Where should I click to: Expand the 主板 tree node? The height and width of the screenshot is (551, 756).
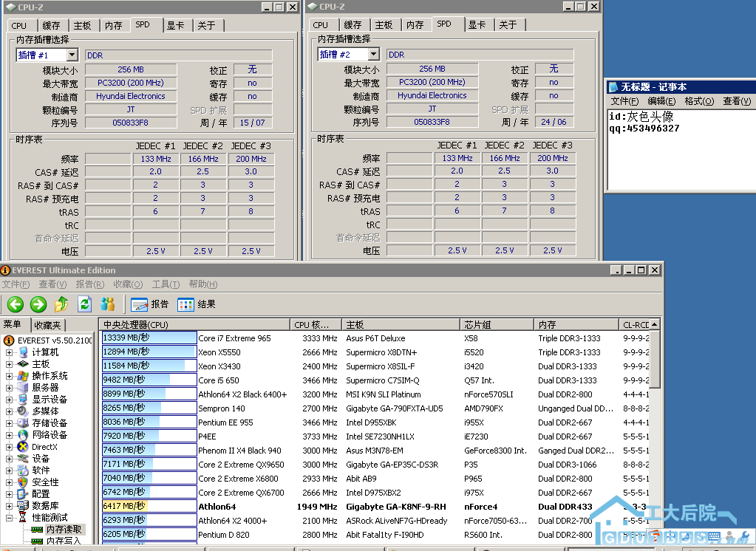pos(9,364)
